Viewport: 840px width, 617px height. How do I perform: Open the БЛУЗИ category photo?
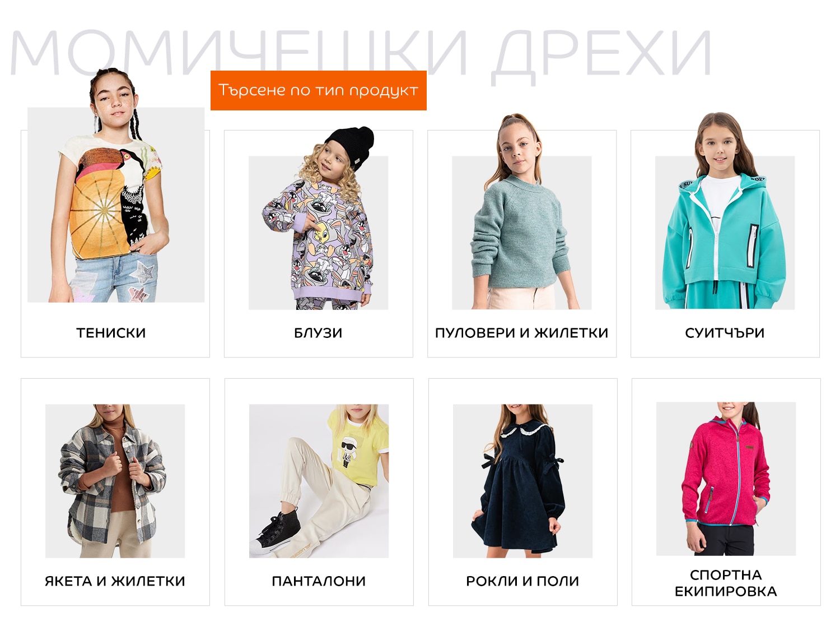[x=318, y=219]
